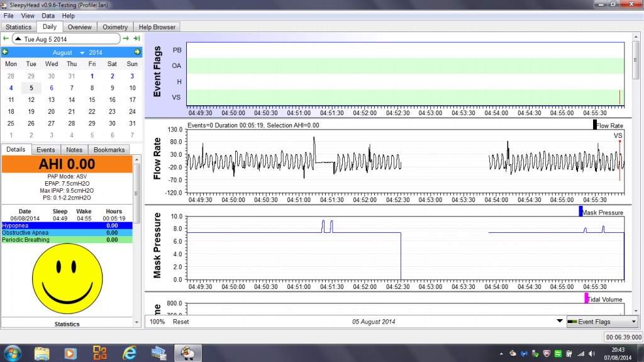Click the Reset button below graphs
The height and width of the screenshot is (362, 644).
pyautogui.click(x=180, y=322)
